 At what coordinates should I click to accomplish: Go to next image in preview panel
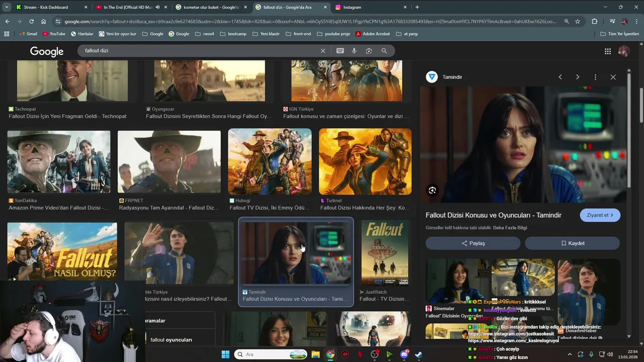tap(578, 77)
